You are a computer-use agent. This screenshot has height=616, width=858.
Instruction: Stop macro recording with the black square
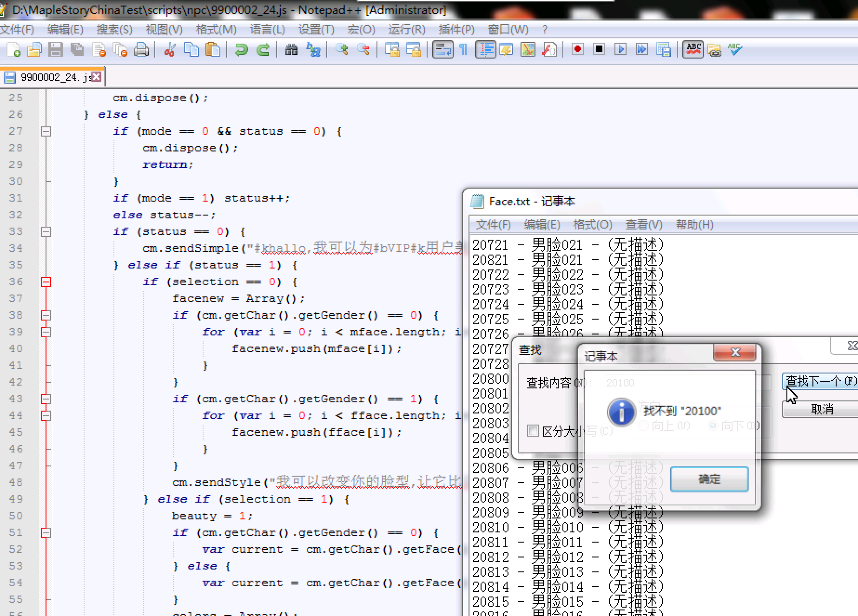(x=599, y=49)
